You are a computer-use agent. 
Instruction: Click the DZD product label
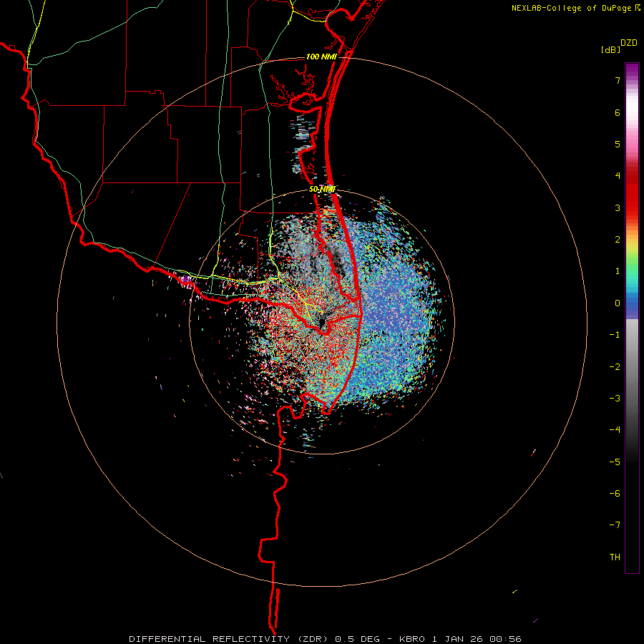629,43
